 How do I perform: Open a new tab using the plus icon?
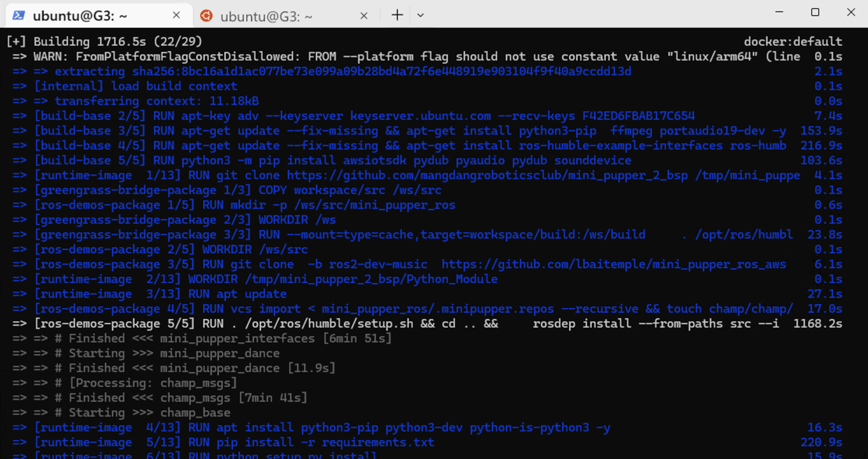click(397, 15)
